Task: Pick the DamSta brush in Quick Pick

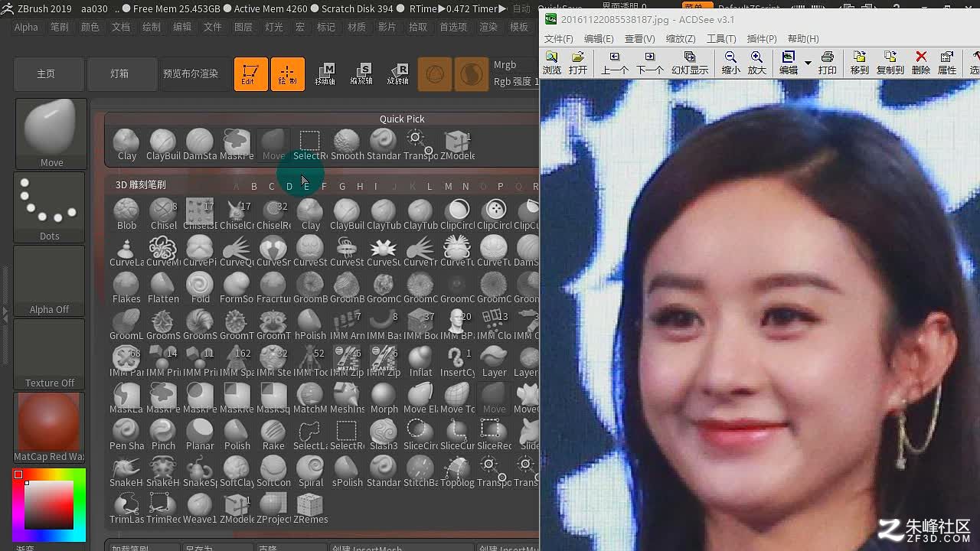Action: click(x=200, y=145)
